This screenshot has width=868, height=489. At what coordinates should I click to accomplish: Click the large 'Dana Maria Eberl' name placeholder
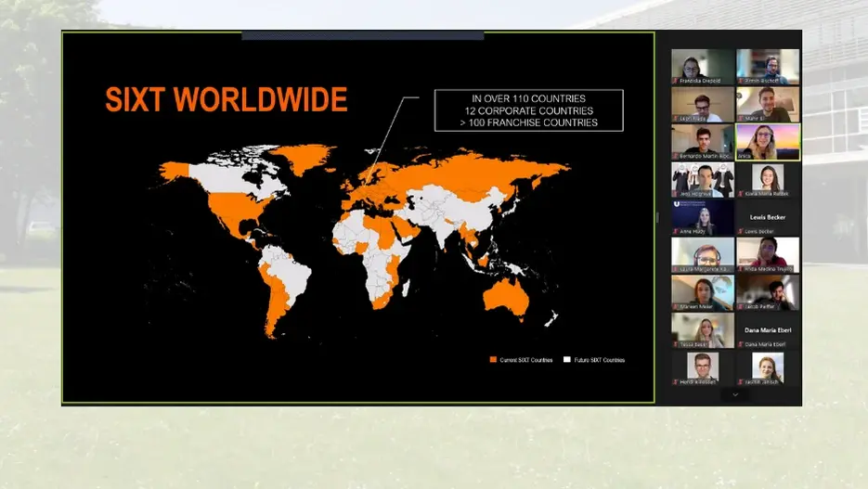(x=767, y=330)
